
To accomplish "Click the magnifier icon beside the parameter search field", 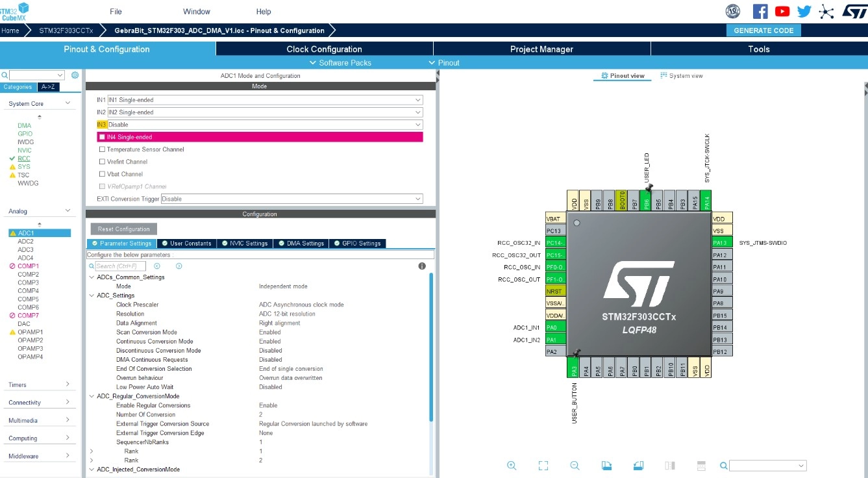I will point(92,266).
